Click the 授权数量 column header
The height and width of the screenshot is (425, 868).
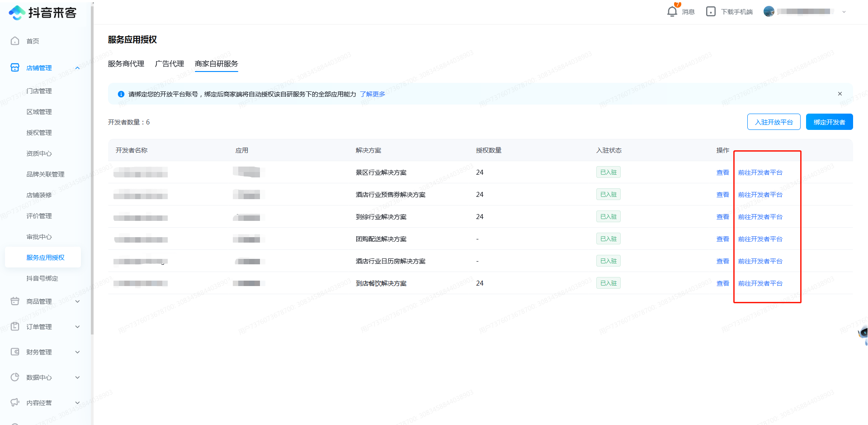point(488,150)
